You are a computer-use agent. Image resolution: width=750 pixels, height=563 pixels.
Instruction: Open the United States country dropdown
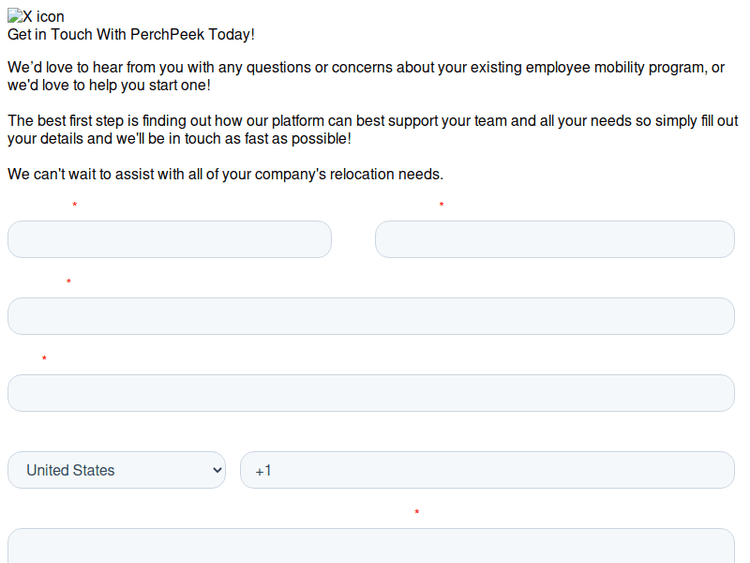tap(116, 470)
